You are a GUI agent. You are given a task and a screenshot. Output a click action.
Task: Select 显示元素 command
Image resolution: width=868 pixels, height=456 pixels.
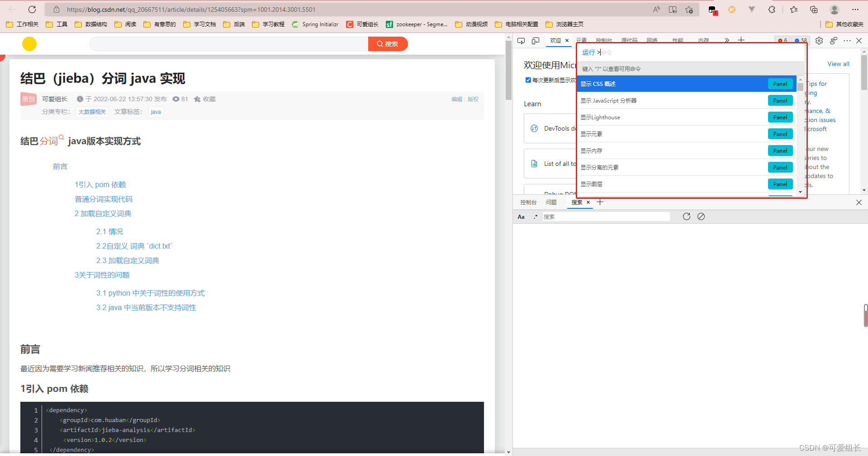(x=687, y=134)
